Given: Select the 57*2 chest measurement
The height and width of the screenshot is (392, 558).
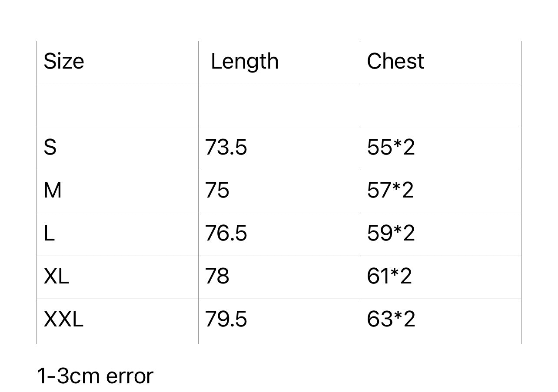Looking at the screenshot, I should (390, 190).
